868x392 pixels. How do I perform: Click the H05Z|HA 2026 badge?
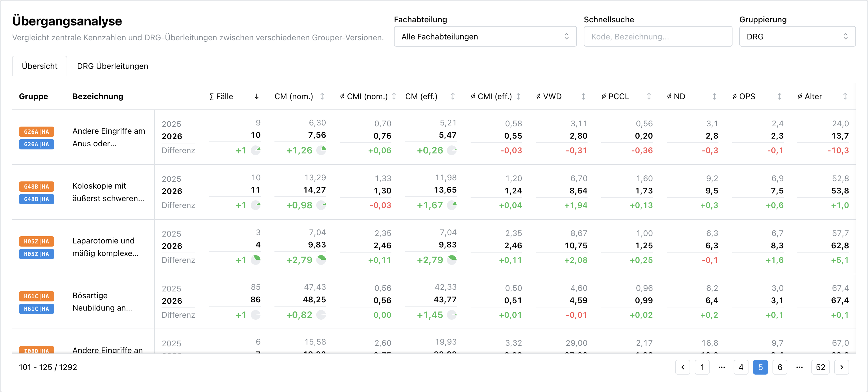[36, 254]
